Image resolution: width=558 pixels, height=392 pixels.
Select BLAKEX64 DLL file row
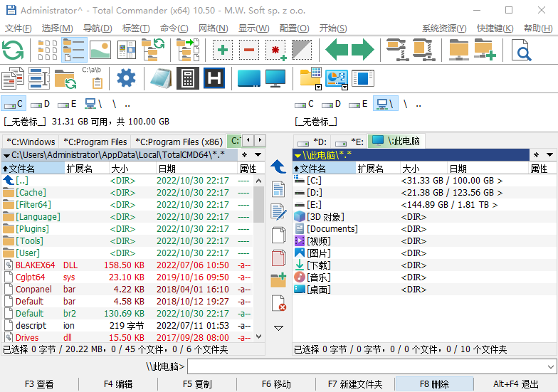127,265
